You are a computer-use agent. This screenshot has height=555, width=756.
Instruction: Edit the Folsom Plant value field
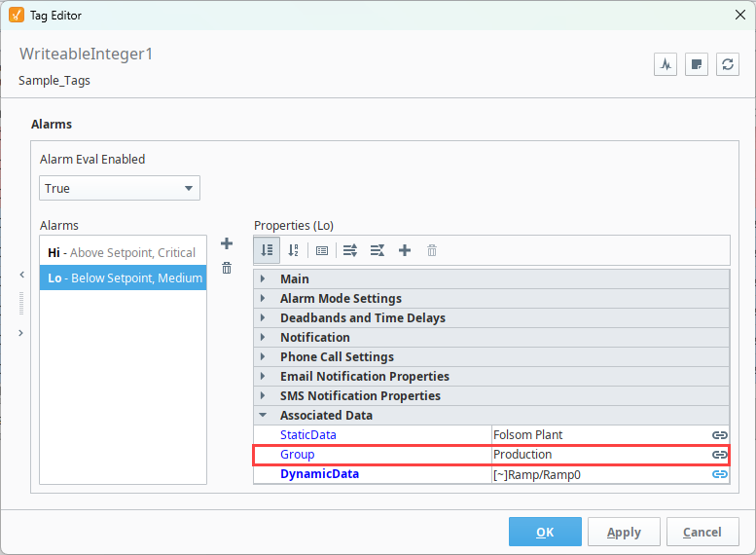(x=601, y=435)
